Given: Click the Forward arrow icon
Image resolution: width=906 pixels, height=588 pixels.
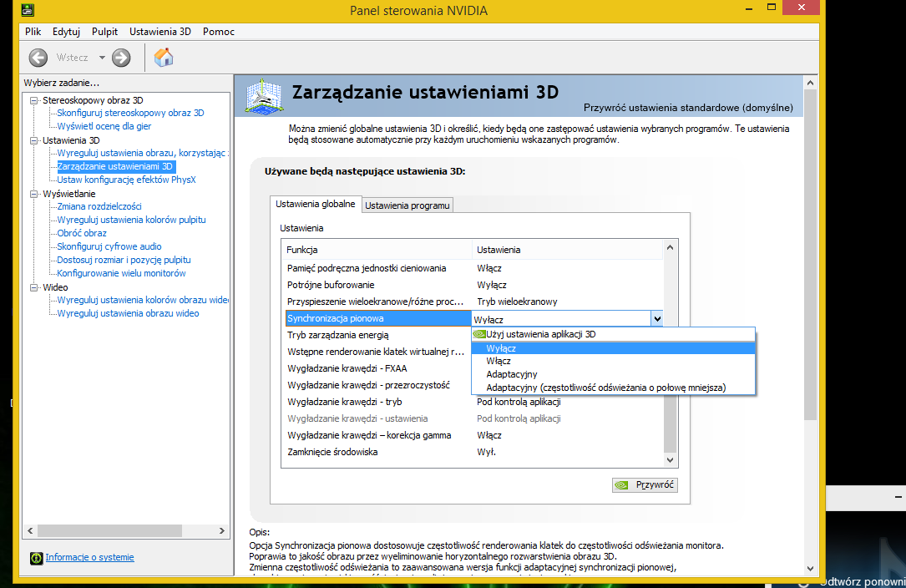Looking at the screenshot, I should 121,58.
